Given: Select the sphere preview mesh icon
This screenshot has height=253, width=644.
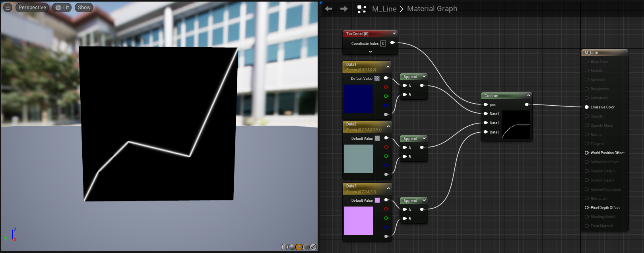Looking at the screenshot, I should click(x=292, y=247).
